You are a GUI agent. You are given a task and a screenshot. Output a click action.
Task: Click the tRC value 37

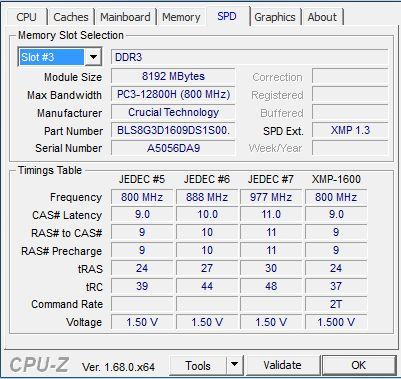click(x=336, y=286)
